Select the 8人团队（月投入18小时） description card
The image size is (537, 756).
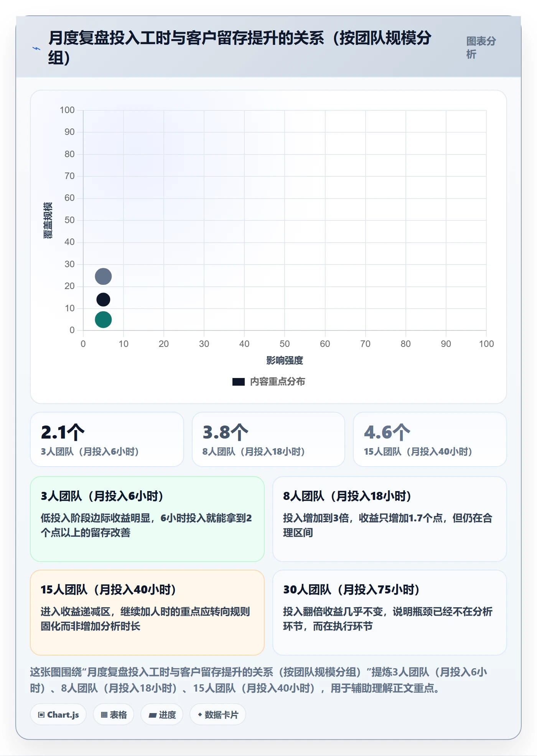390,519
